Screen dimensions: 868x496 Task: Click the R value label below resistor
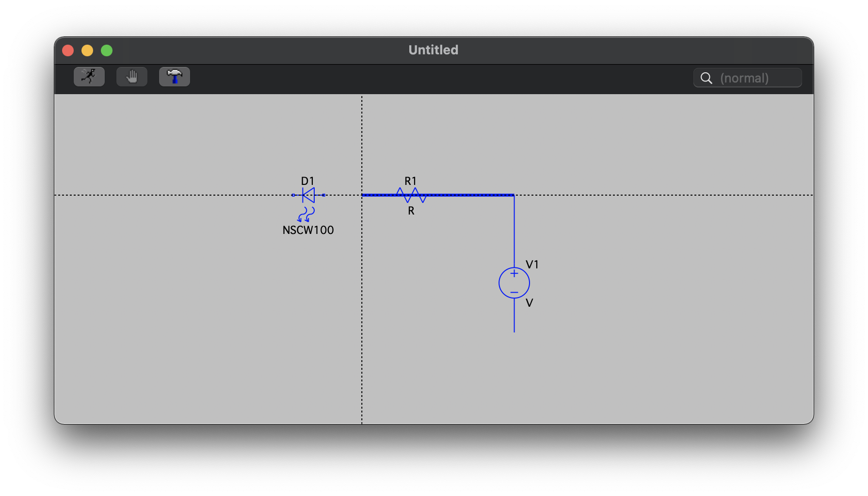click(411, 211)
